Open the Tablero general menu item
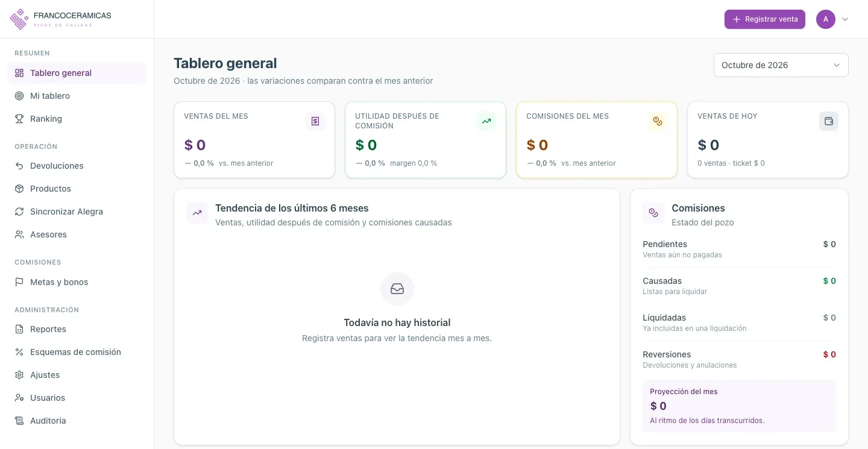This screenshot has width=868, height=449. pyautogui.click(x=77, y=73)
